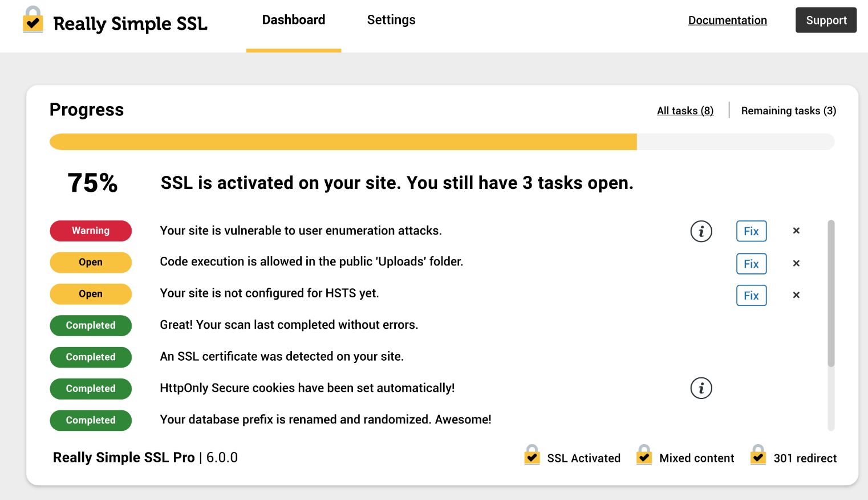Dismiss the Uploads folder code execution task

point(796,263)
